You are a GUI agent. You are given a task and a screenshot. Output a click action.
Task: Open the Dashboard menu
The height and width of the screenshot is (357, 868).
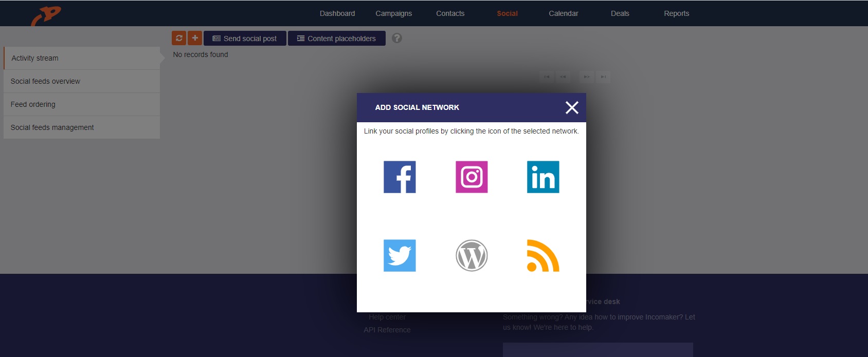tap(337, 13)
